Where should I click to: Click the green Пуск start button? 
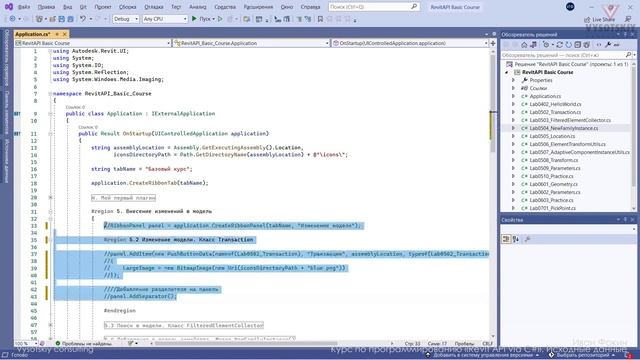tap(203, 19)
